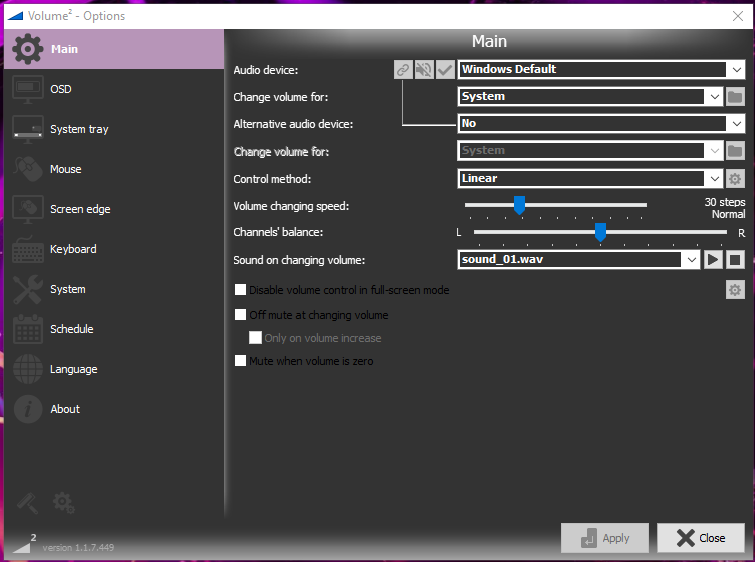Click the checkmark icon beside Audio device
The image size is (755, 562).
(x=445, y=70)
